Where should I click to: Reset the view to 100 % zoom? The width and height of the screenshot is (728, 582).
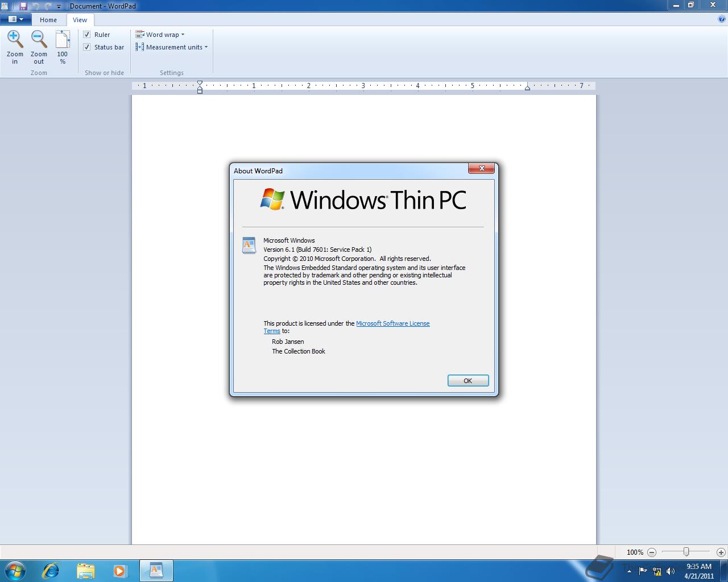63,47
